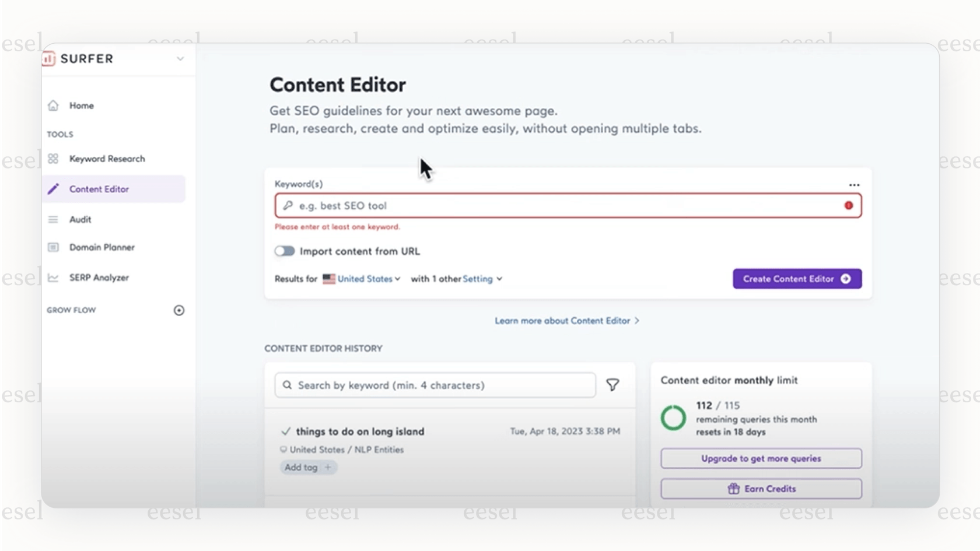Click the Search by keyword input field
This screenshot has height=551, width=980.
click(435, 385)
